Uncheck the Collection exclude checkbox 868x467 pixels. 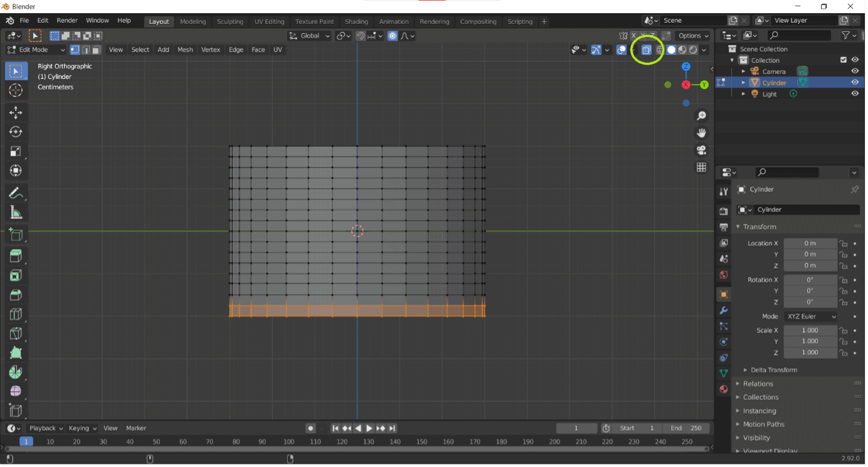click(843, 60)
